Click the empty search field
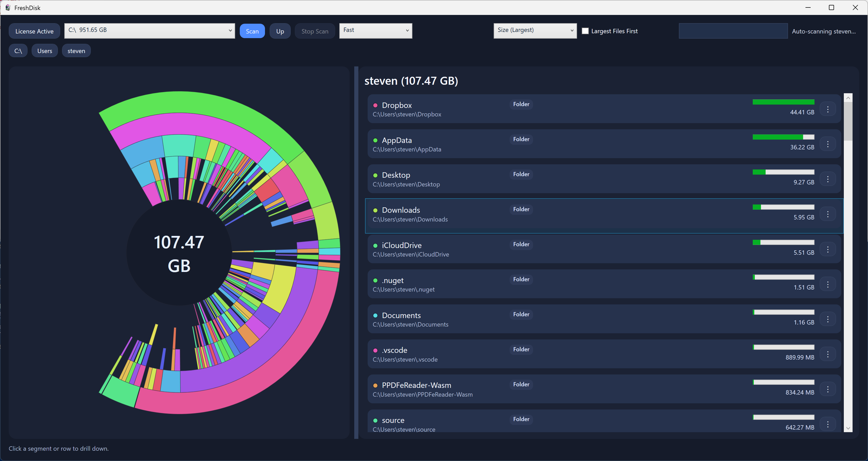The height and width of the screenshot is (461, 868). [733, 31]
